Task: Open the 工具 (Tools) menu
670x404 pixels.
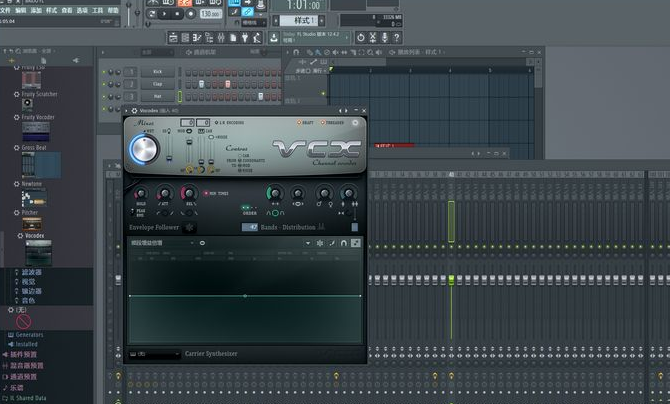Action: point(97,10)
